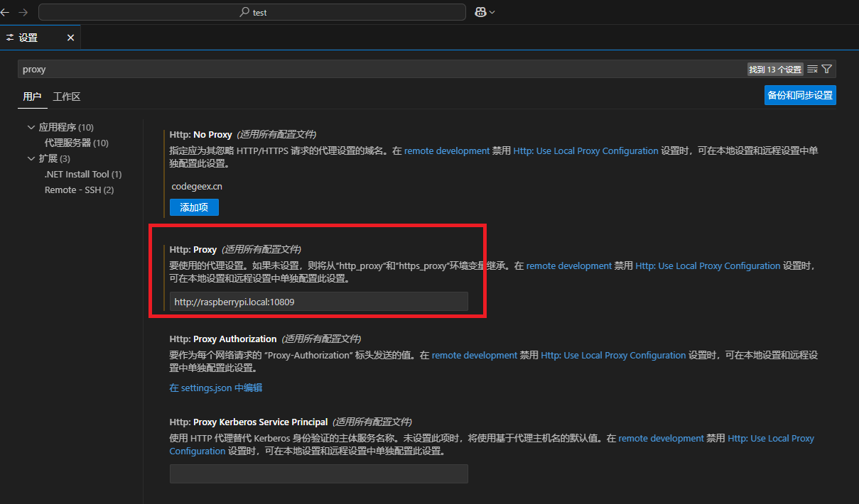This screenshot has height=504, width=859.
Task: Close the 设置 tab with X
Action: tap(70, 38)
